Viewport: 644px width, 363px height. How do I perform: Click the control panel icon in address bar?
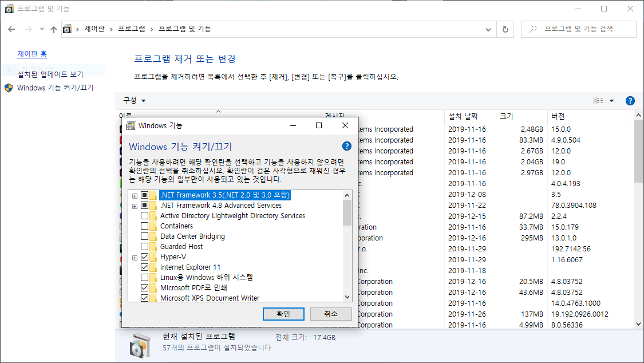click(x=67, y=29)
